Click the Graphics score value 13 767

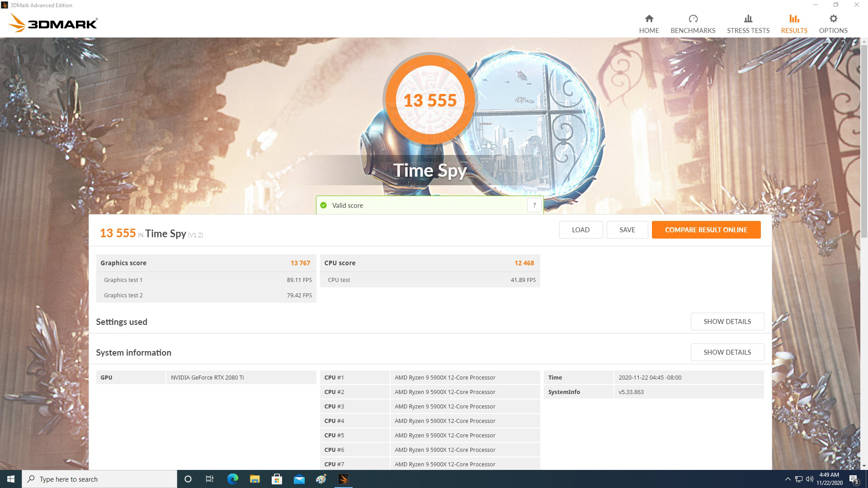[x=300, y=263]
